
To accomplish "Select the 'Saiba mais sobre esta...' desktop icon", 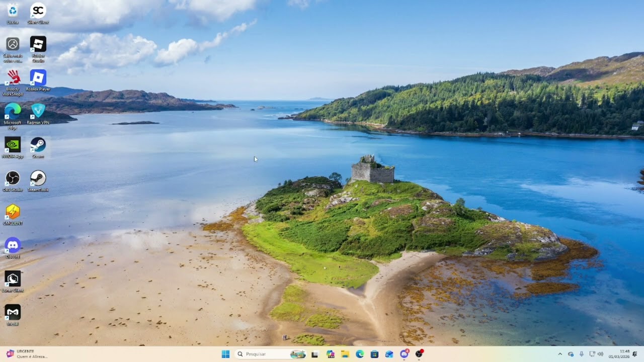I will tap(13, 49).
